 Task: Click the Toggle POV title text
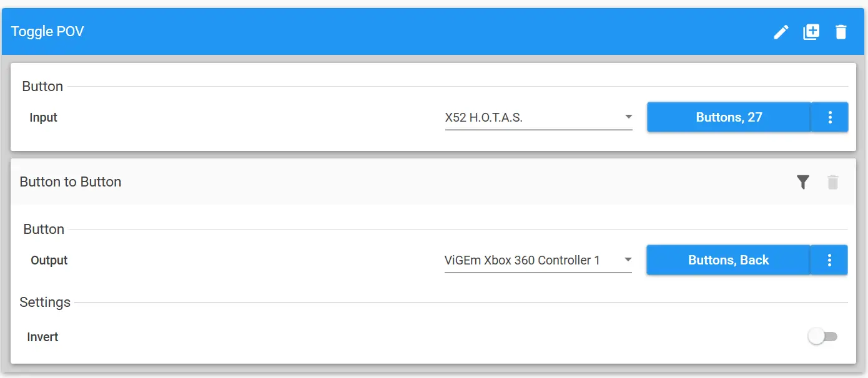coord(47,31)
